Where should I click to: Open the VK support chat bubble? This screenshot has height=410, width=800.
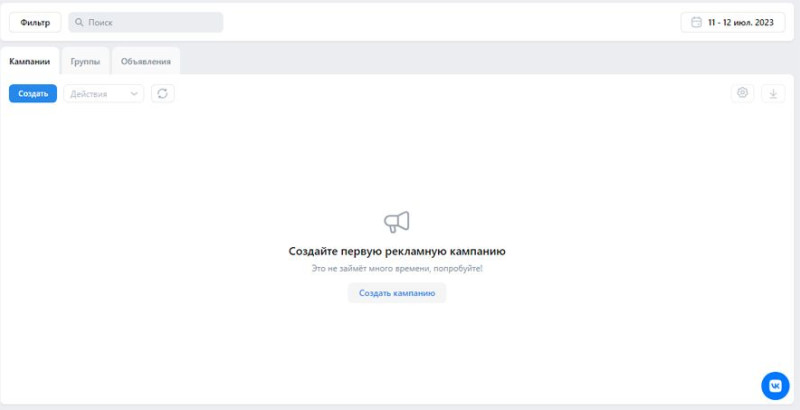coord(775,386)
